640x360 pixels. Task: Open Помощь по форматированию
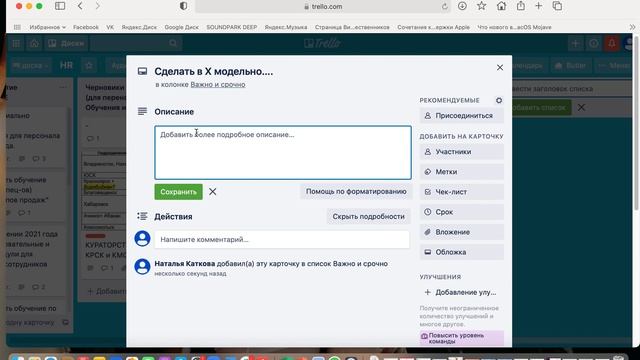click(356, 191)
